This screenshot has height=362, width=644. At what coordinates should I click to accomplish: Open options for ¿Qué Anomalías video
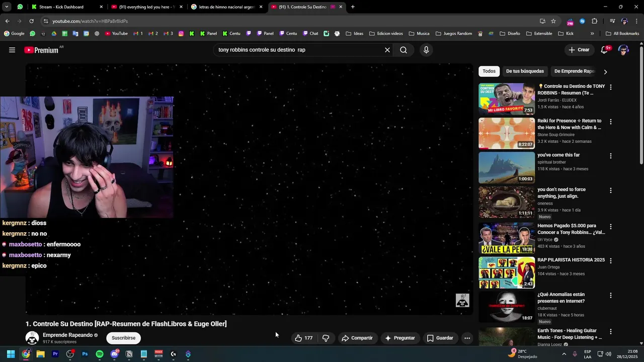tap(611, 295)
